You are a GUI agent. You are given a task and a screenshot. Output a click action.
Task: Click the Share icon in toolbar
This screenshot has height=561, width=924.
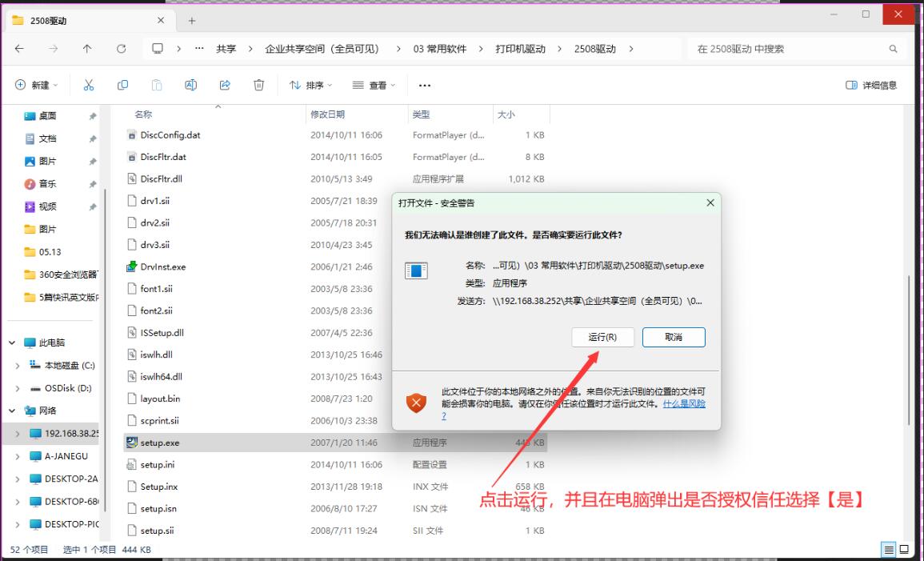click(x=225, y=85)
